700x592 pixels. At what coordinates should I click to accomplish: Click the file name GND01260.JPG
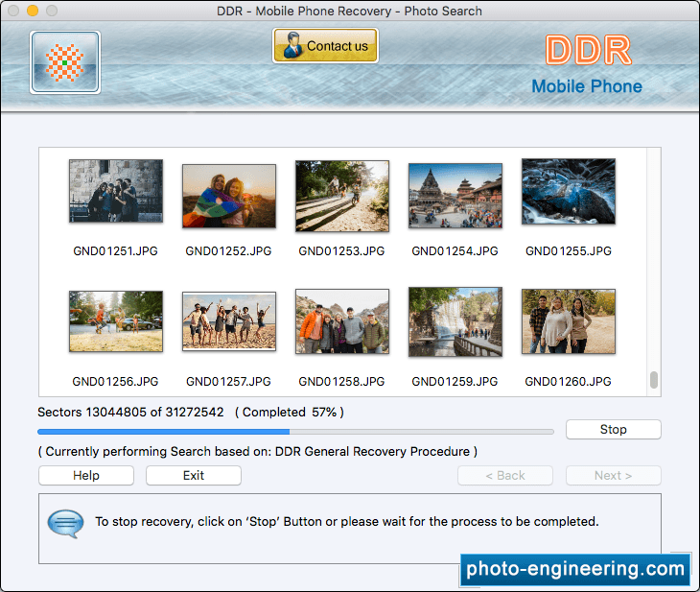[x=568, y=382]
